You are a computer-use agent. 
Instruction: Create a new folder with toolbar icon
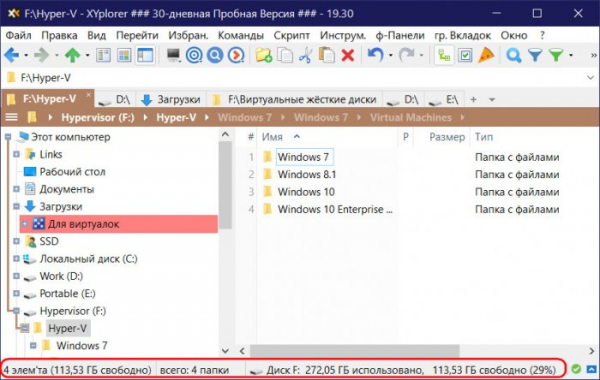click(x=264, y=55)
